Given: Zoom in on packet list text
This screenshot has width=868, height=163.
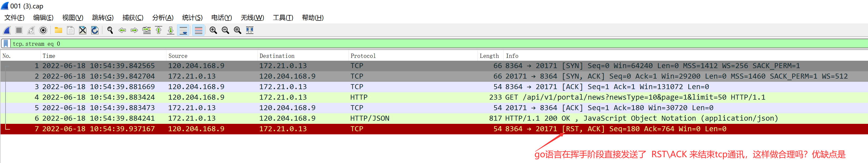Looking at the screenshot, I should click(213, 30).
